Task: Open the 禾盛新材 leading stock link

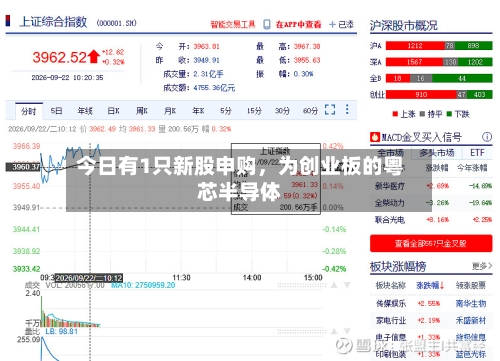Action: [471, 320]
